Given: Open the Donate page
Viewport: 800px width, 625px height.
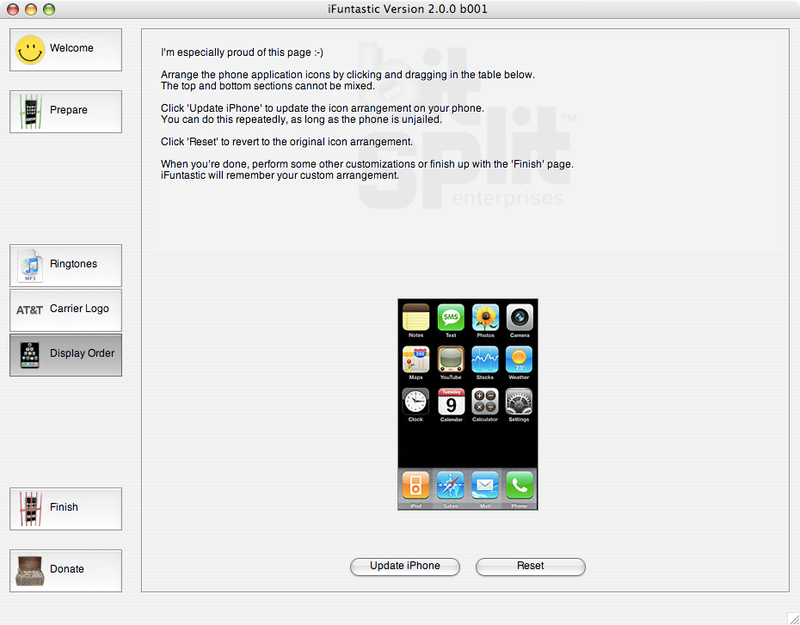Looking at the screenshot, I should (x=66, y=570).
